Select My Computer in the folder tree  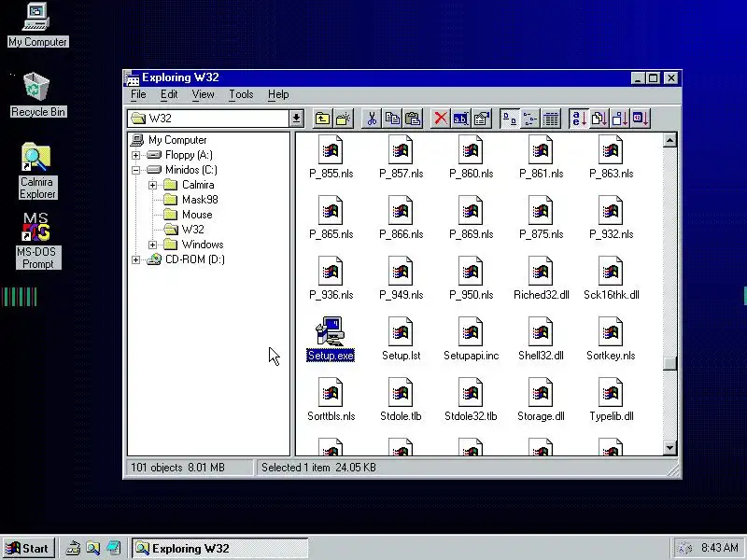click(169, 140)
